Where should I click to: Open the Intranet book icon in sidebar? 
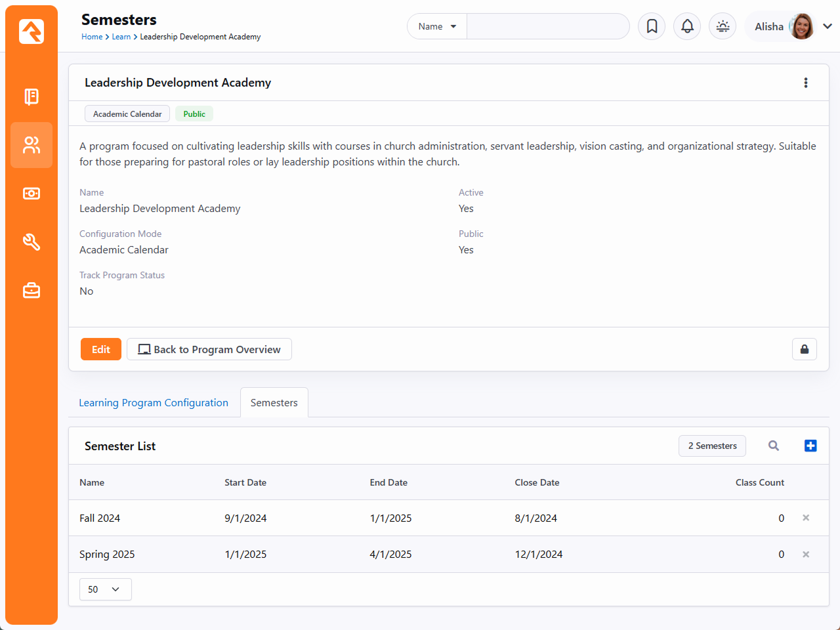tap(31, 96)
